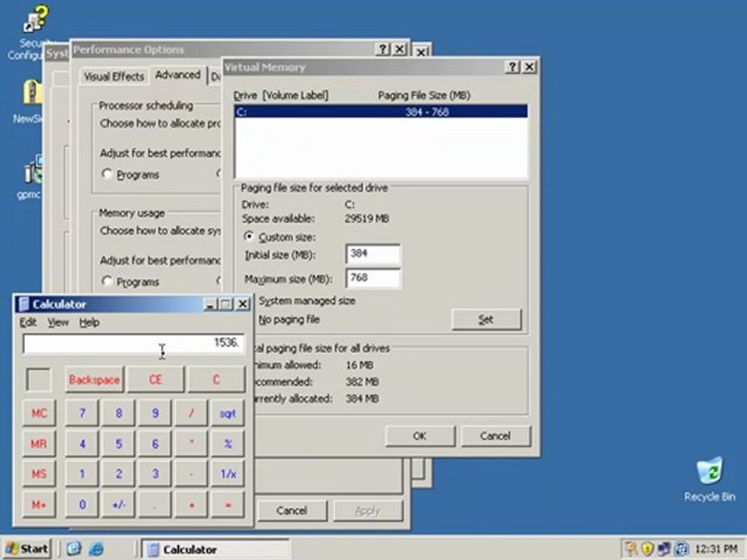Click the taskbar clock showing 12:31 PM

[x=716, y=549]
